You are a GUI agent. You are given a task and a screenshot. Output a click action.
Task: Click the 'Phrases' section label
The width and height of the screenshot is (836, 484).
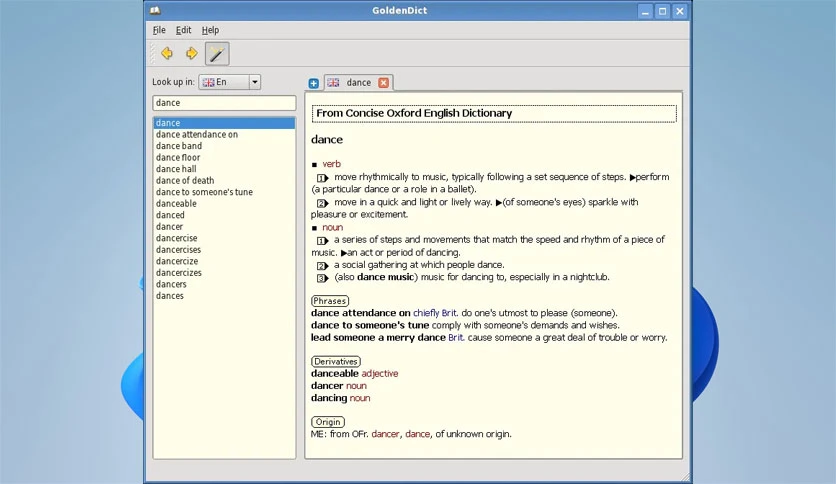point(329,301)
